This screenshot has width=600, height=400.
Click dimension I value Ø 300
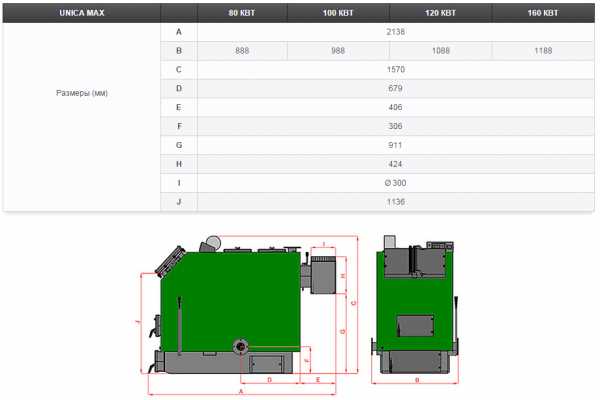[395, 183]
